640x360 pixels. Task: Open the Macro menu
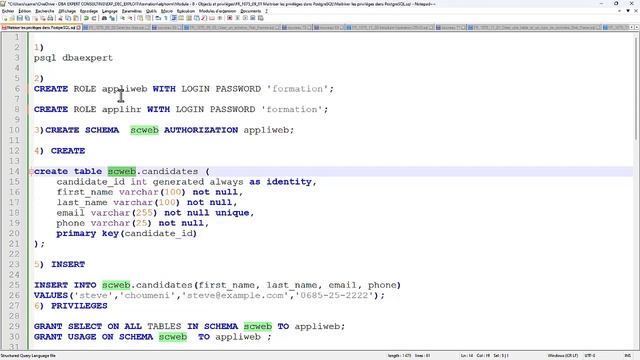point(167,11)
